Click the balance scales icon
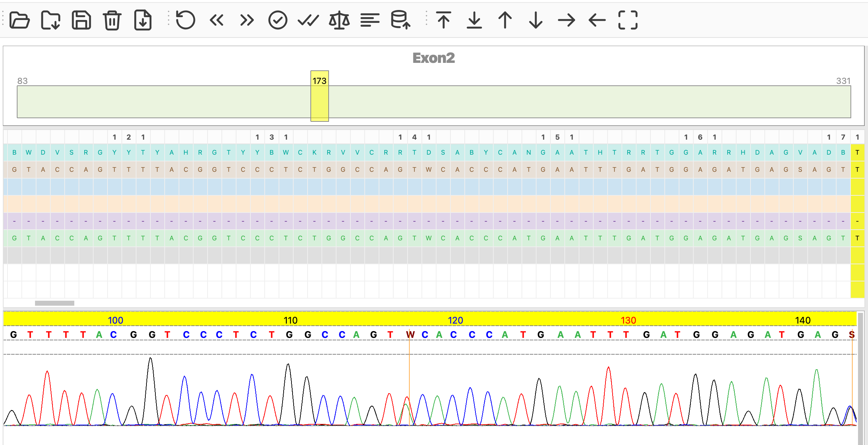The width and height of the screenshot is (868, 445). coord(339,20)
